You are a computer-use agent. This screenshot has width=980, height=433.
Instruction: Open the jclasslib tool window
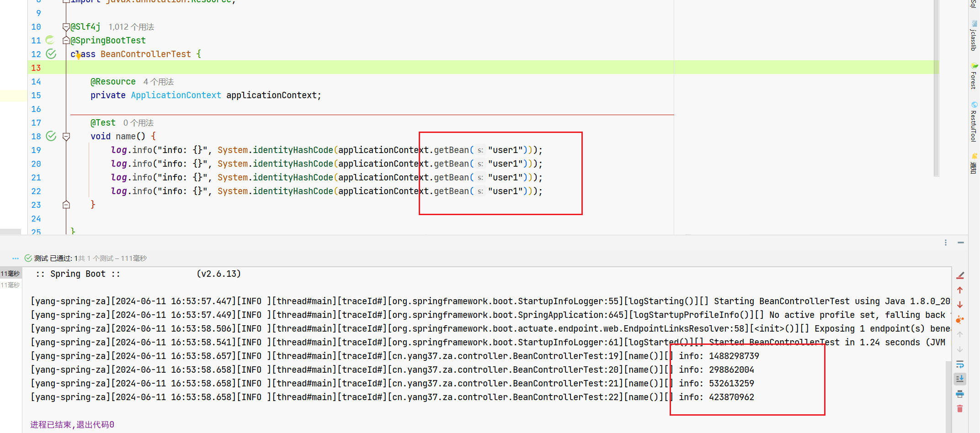pyautogui.click(x=974, y=36)
